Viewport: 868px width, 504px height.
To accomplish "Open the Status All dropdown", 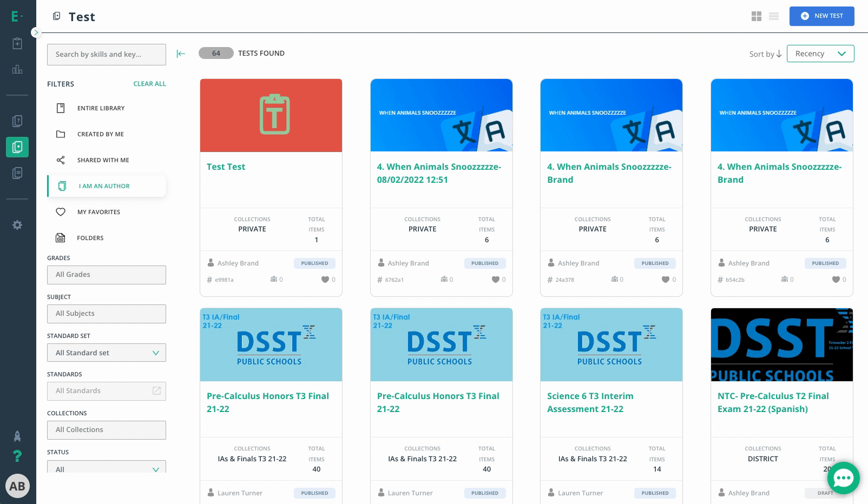I will (x=107, y=467).
